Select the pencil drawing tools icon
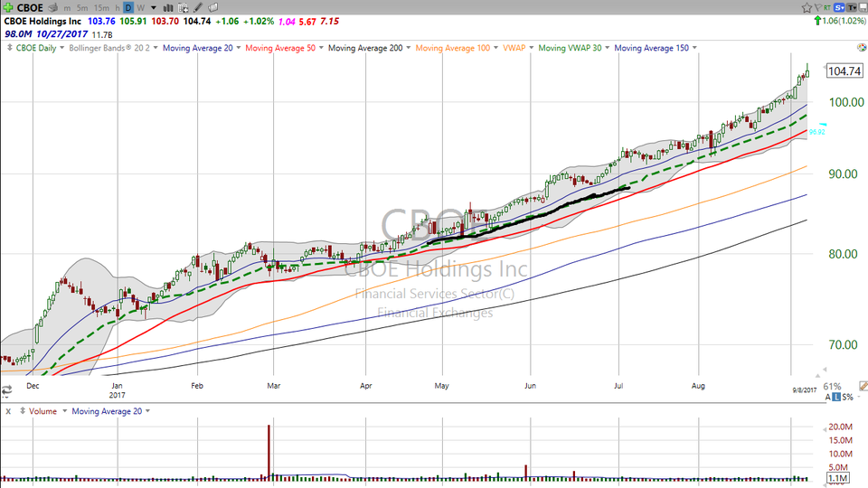This screenshot has height=488, width=868. (198, 8)
